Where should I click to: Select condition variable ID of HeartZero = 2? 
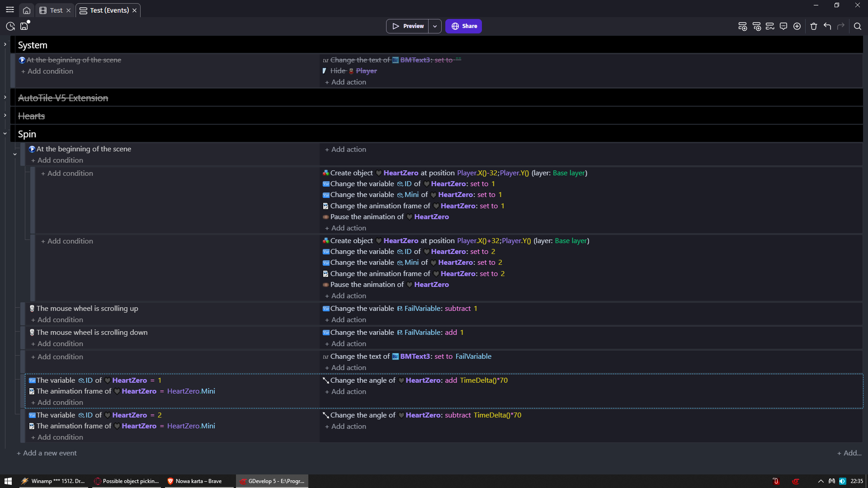[95, 415]
